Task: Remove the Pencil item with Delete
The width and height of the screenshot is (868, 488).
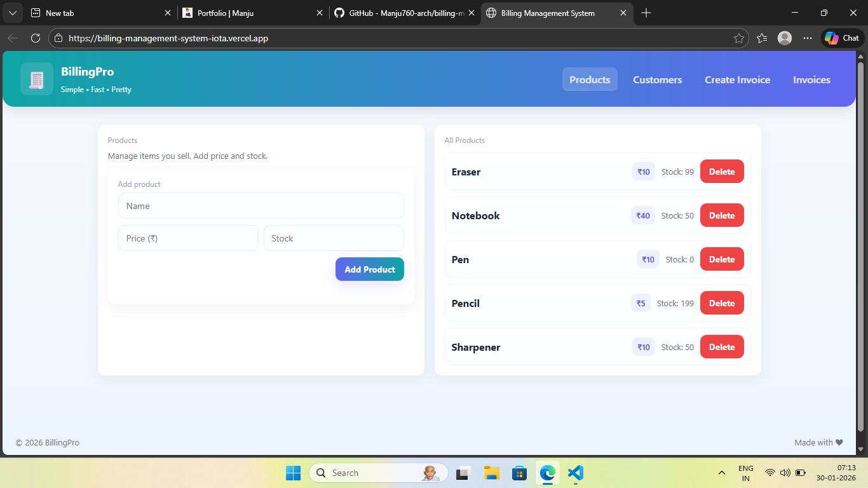Action: [721, 303]
